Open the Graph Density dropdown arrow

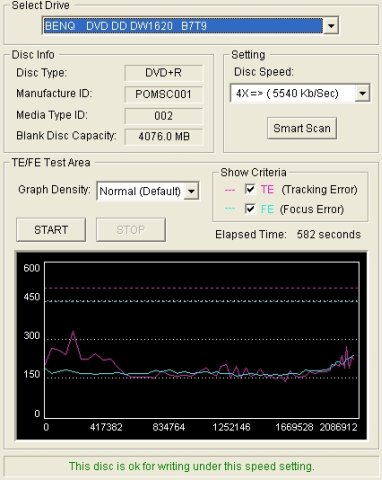[191, 191]
